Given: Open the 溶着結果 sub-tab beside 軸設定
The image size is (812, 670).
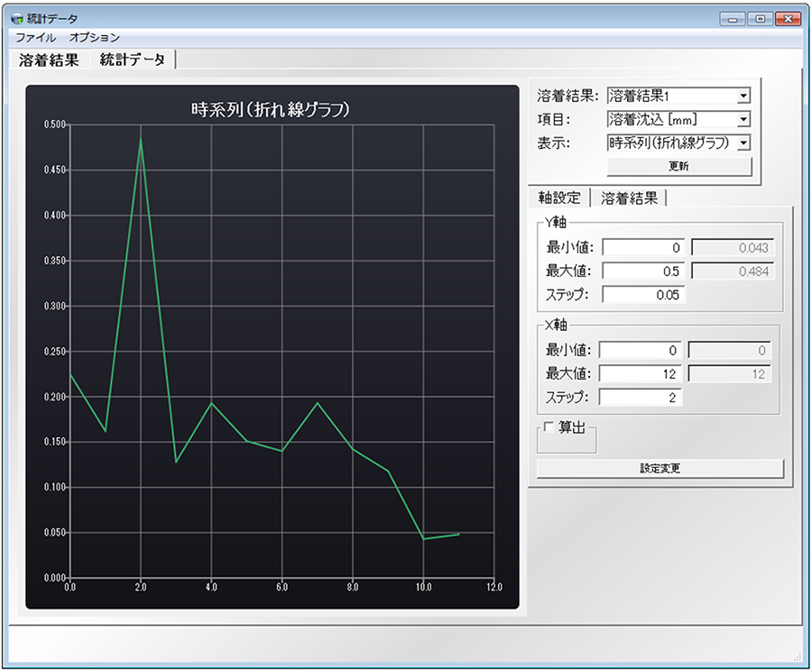Looking at the screenshot, I should click(629, 197).
